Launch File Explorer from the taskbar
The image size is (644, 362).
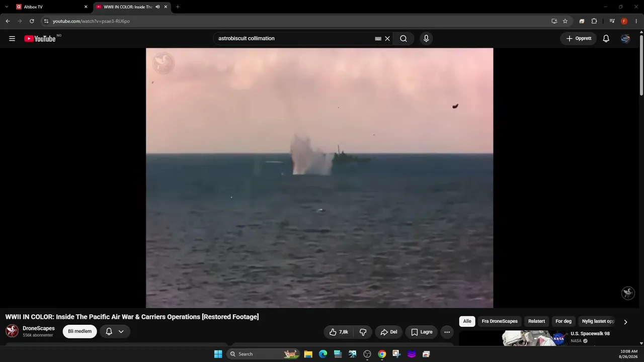[308, 354]
